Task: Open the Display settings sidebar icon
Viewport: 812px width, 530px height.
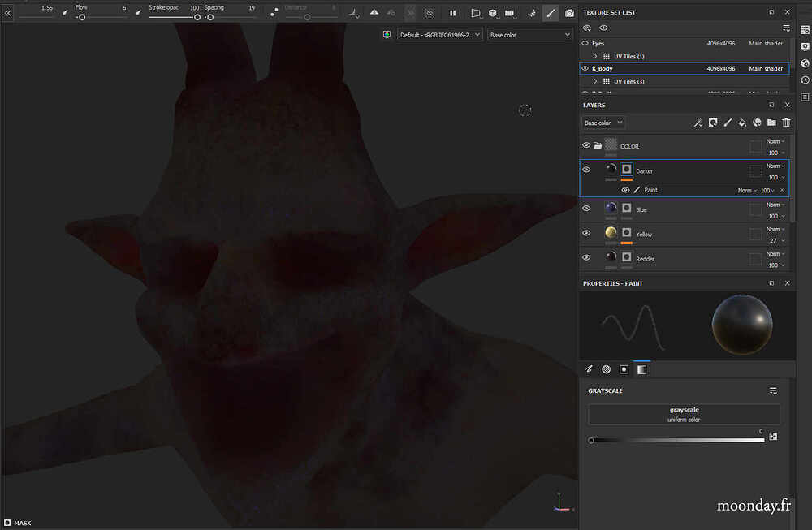Action: [x=805, y=46]
